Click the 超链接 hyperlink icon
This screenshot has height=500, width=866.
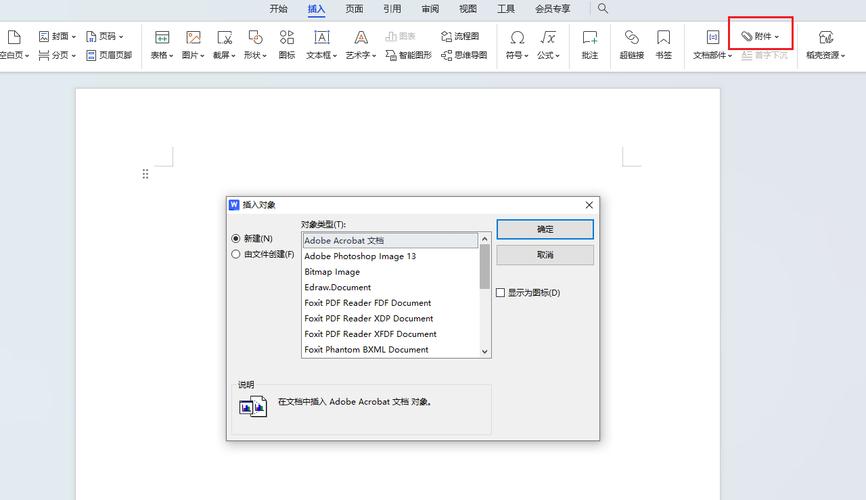[x=631, y=37]
